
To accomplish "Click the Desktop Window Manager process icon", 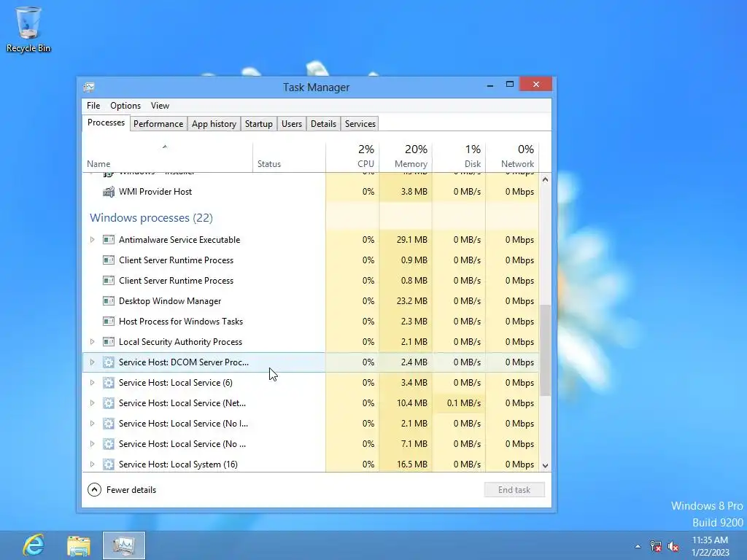I will pos(109,301).
